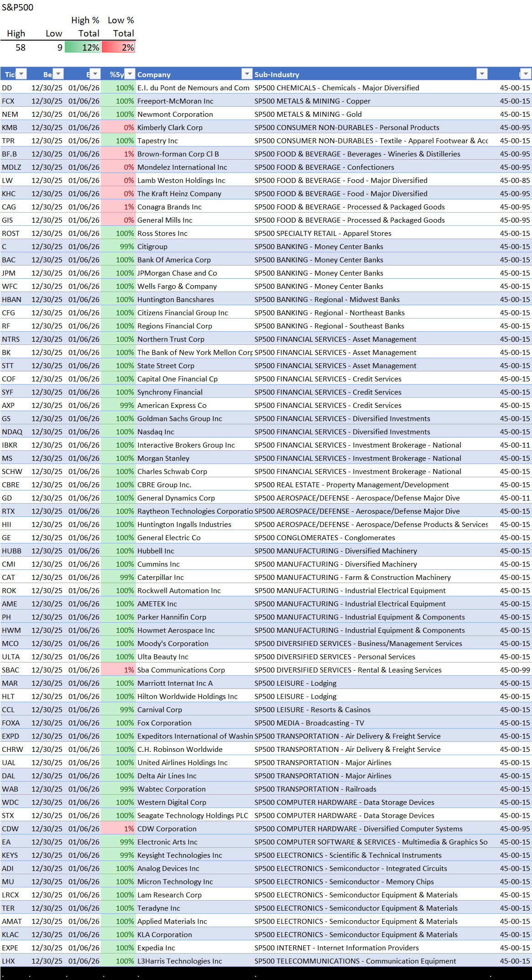Viewport: 532px width, 980px height.
Task: Click the Company header cell
Action: pos(194,74)
